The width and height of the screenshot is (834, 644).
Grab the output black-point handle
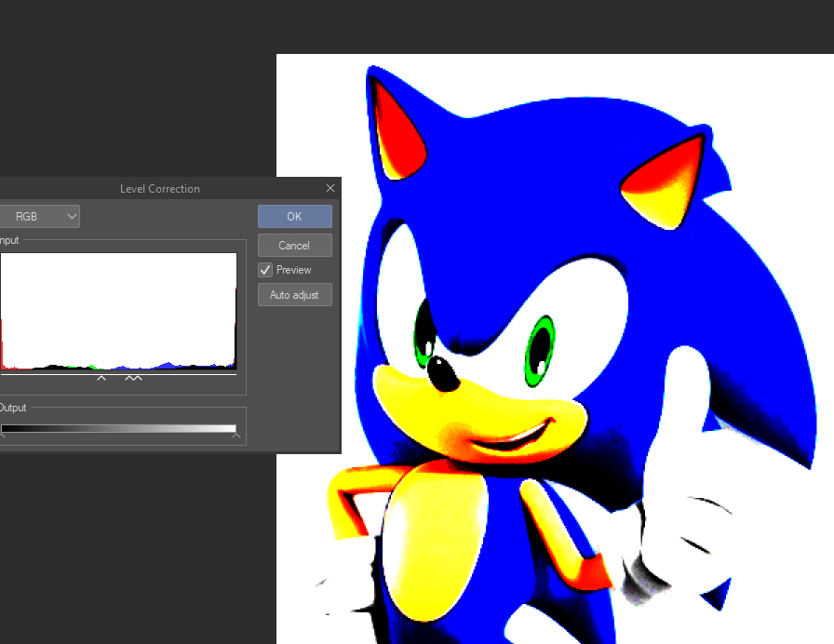click(2, 436)
